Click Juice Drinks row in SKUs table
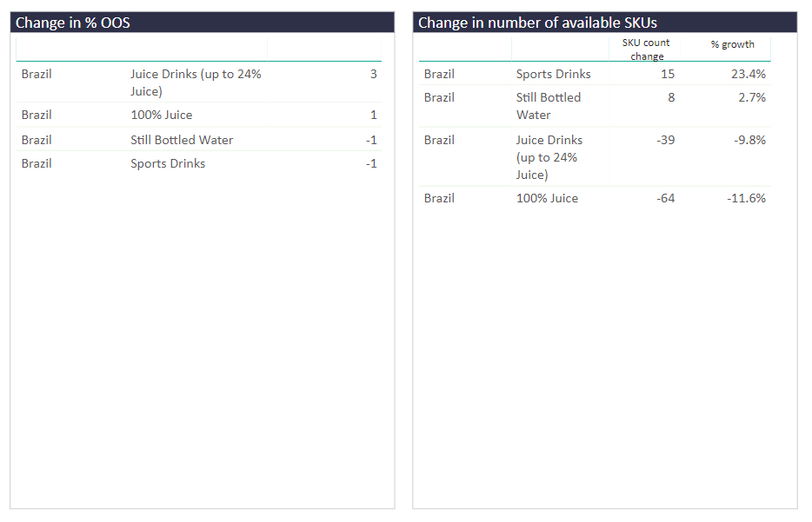The width and height of the screenshot is (812, 522). coord(595,156)
